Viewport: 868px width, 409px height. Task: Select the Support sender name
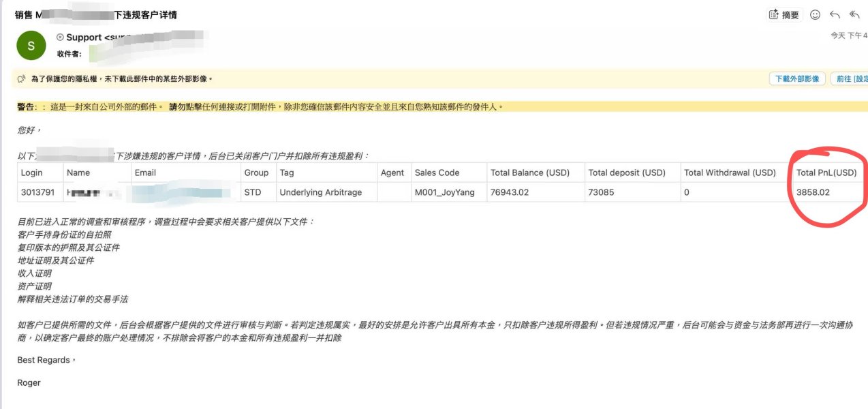[84, 37]
